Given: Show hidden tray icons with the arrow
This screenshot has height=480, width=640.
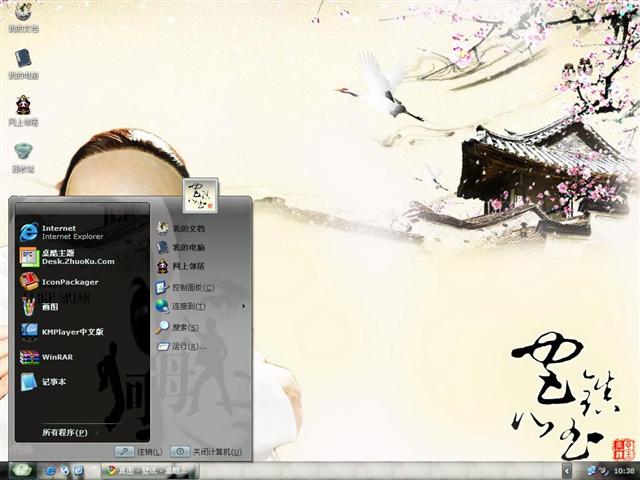Looking at the screenshot, I should click(x=567, y=470).
